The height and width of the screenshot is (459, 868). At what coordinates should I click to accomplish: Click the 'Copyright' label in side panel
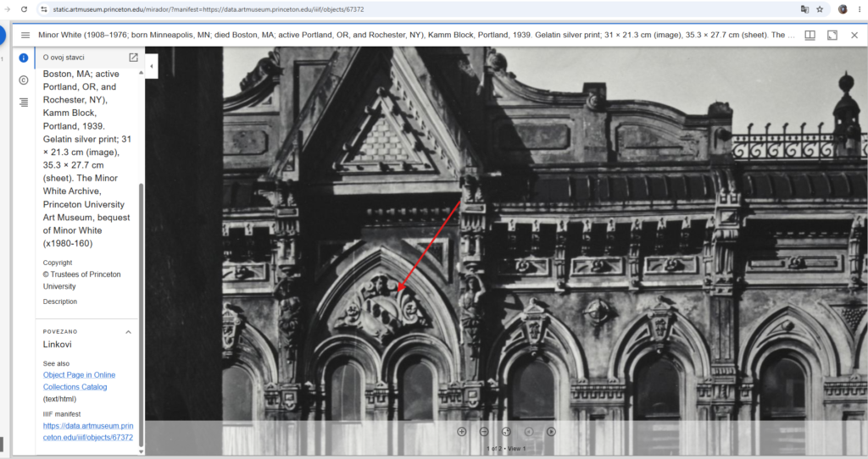(x=58, y=263)
